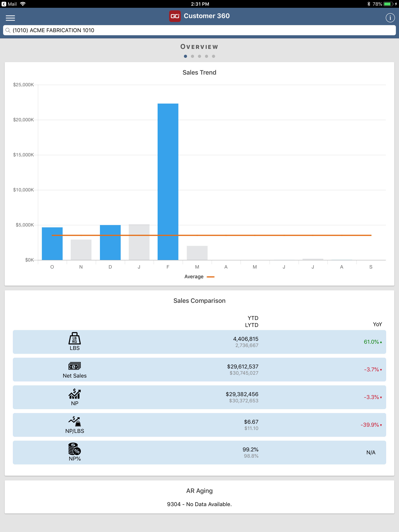The image size is (399, 532).
Task: Switch to the second page dot
Action: [192, 56]
